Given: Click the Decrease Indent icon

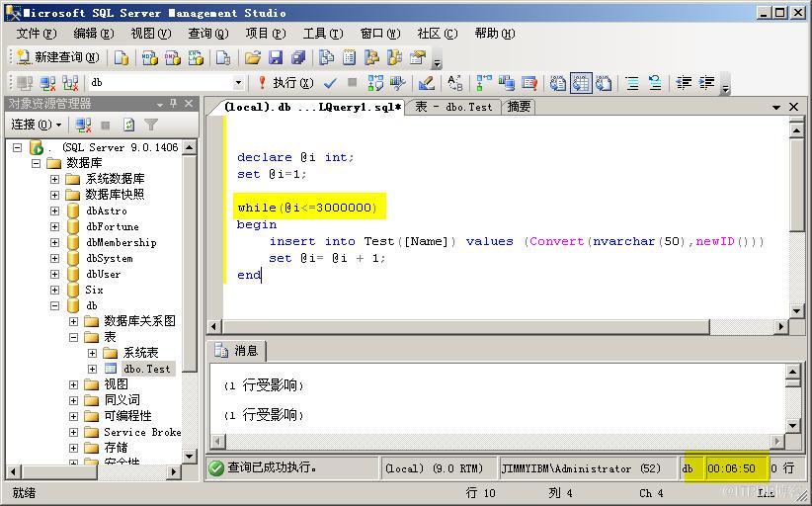Looking at the screenshot, I should (684, 83).
